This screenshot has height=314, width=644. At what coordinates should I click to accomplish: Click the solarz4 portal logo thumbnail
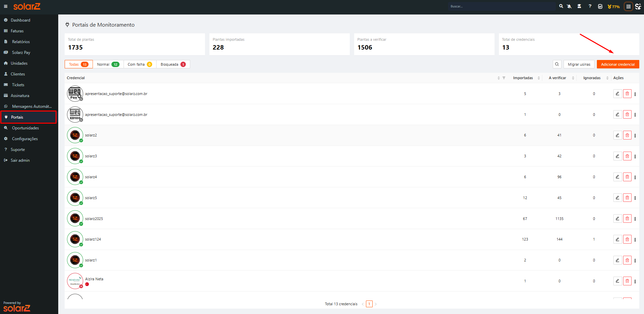tap(75, 177)
